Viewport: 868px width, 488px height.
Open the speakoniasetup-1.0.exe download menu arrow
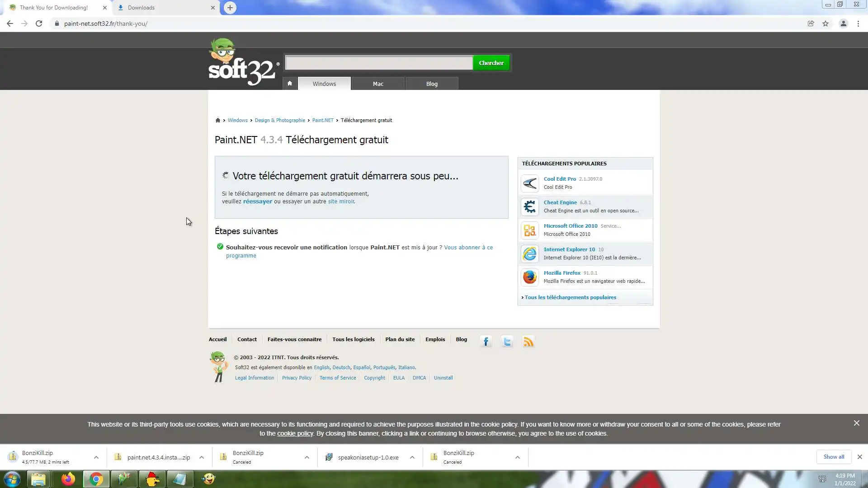412,457
